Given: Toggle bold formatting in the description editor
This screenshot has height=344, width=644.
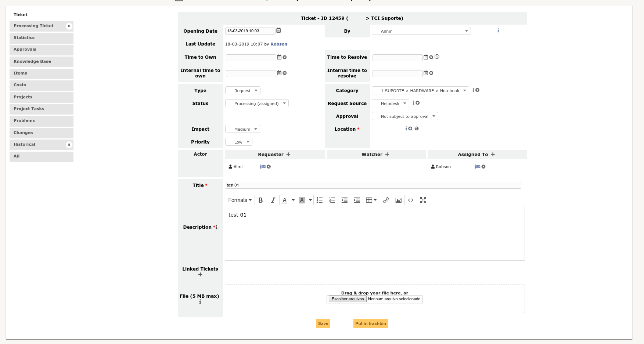Looking at the screenshot, I should coord(260,200).
